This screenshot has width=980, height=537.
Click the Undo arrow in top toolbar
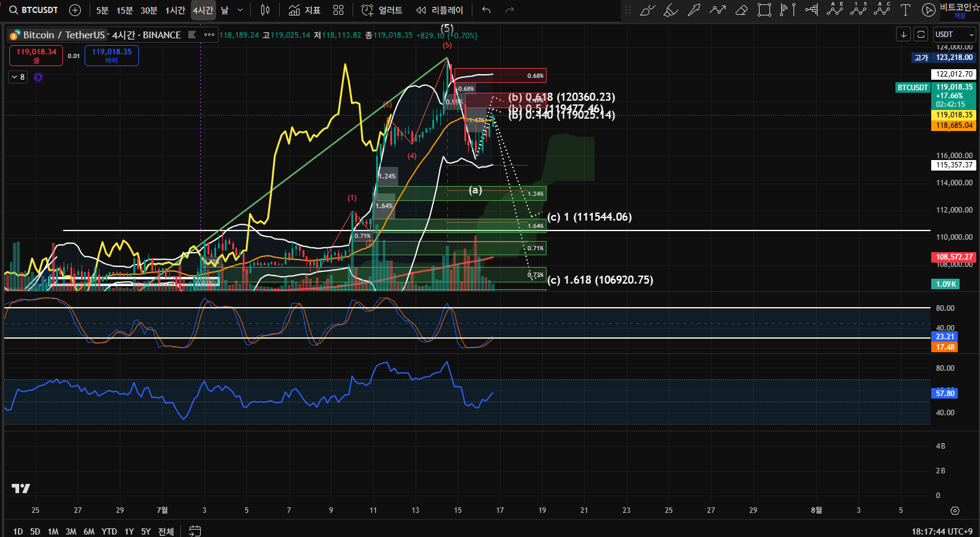coord(487,10)
